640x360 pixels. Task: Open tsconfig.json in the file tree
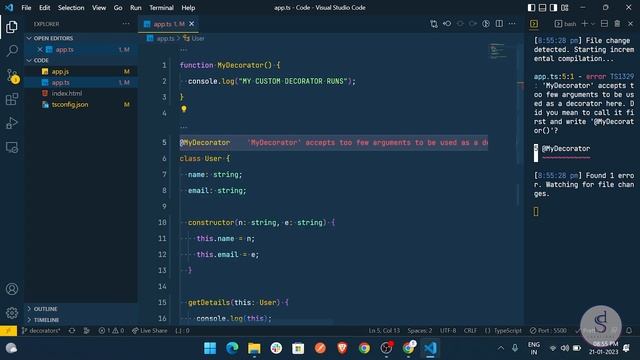pos(81,104)
